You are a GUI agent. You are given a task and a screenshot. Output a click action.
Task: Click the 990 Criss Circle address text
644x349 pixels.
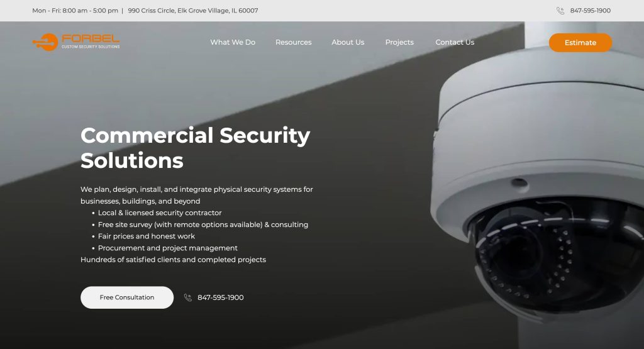(x=193, y=11)
